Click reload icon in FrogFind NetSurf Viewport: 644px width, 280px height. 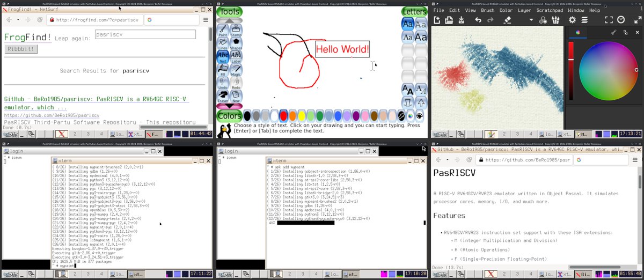pyautogui.click(x=40, y=20)
